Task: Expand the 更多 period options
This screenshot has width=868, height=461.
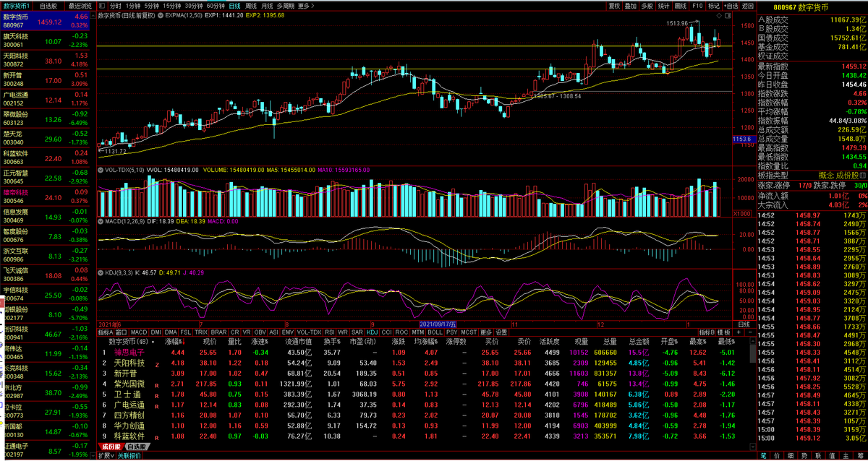Action: point(305,5)
